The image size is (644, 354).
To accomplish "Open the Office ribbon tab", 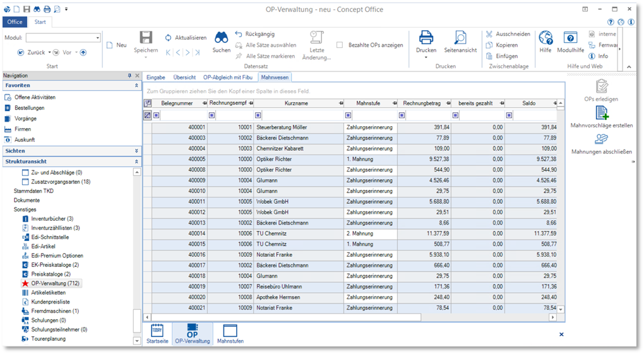I will pyautogui.click(x=15, y=22).
